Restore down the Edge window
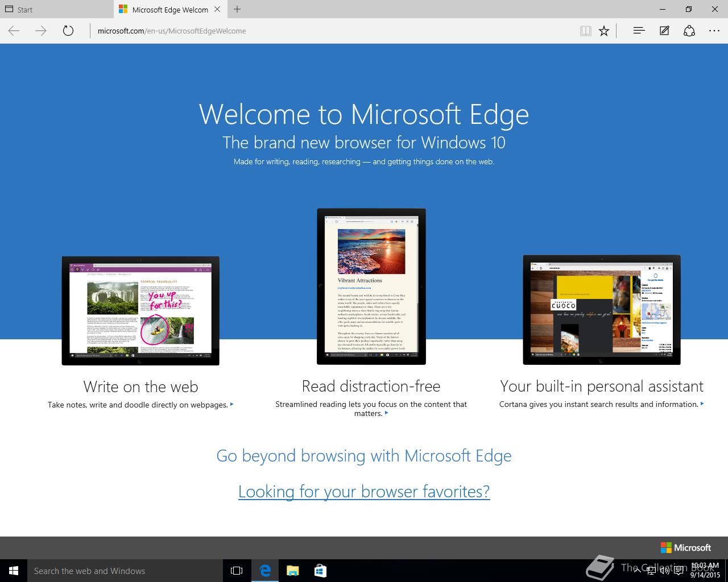This screenshot has width=728, height=582. click(689, 9)
